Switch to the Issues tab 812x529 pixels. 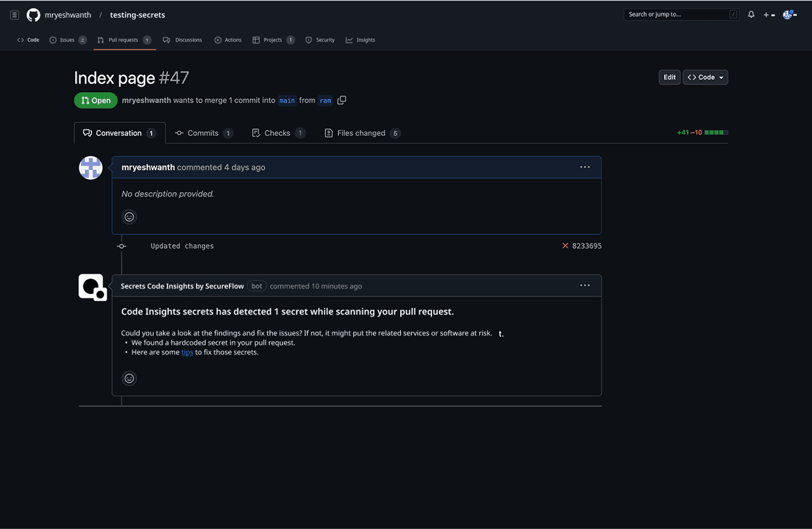coord(68,40)
